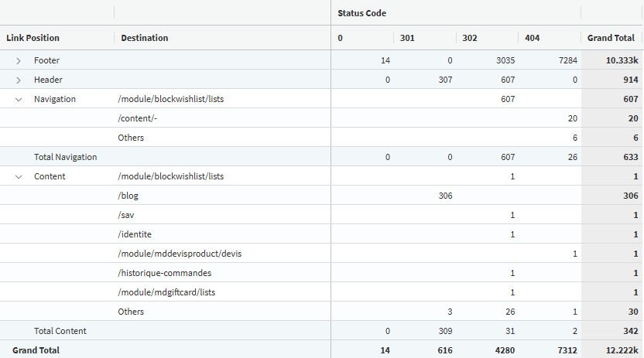This screenshot has height=358, width=644.
Task: Click the /module/mdgiftcard/lists destination
Action: (x=166, y=292)
